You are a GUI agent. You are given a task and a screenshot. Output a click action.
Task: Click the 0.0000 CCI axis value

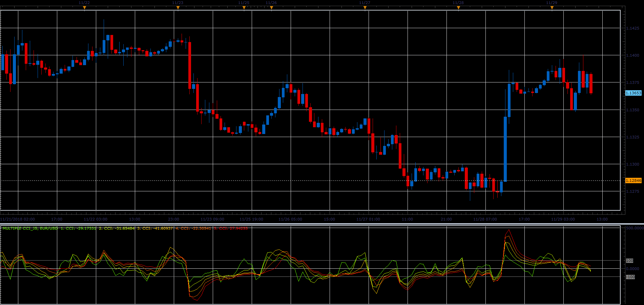632,269
